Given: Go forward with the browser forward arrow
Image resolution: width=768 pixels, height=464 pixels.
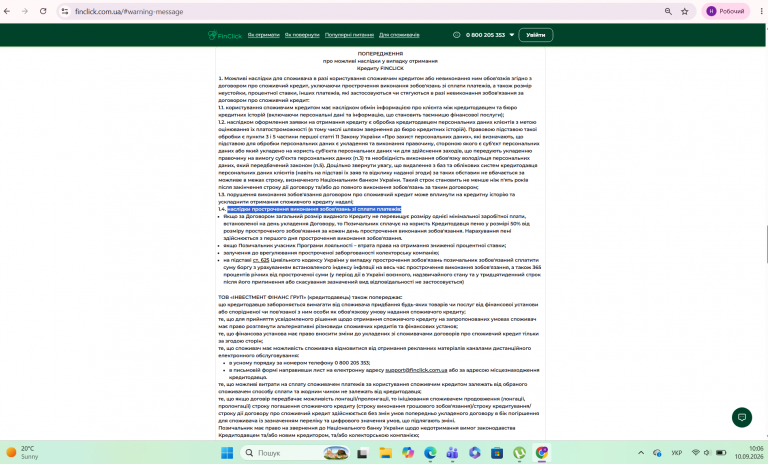Looking at the screenshot, I should (x=25, y=11).
